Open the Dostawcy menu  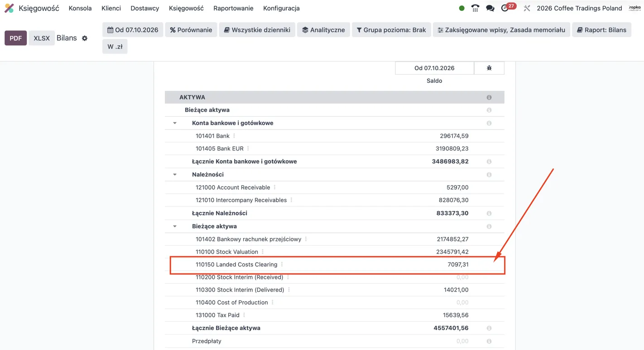[x=145, y=8]
